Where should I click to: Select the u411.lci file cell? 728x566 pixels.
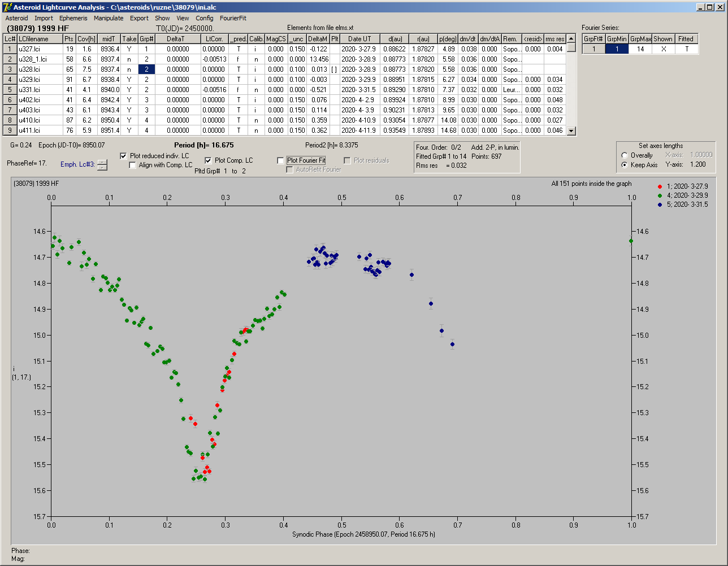tap(39, 130)
